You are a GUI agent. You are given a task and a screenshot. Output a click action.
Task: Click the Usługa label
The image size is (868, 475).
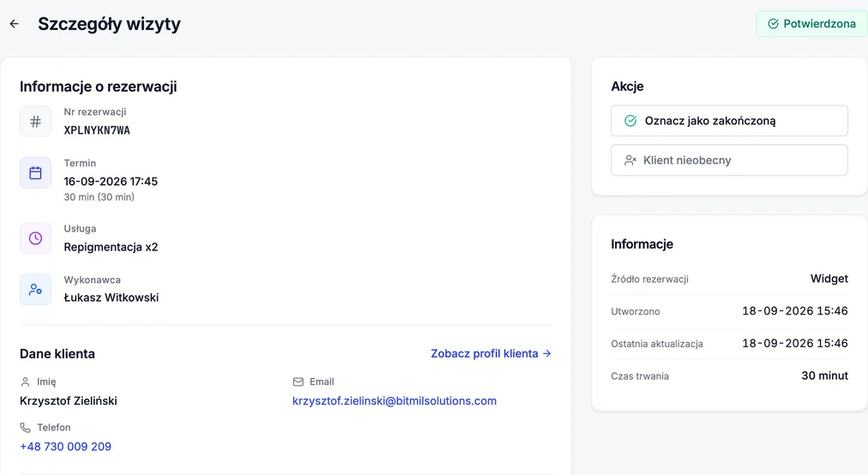(80, 228)
